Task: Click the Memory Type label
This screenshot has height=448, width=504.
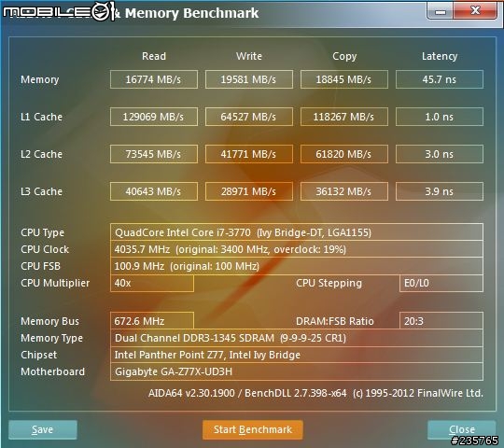Action: 51,338
